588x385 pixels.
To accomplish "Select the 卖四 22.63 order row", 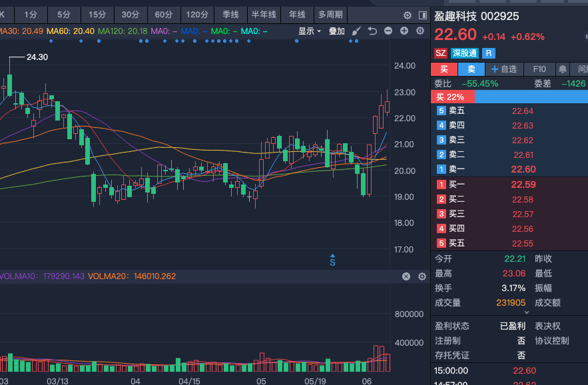I will [x=509, y=125].
